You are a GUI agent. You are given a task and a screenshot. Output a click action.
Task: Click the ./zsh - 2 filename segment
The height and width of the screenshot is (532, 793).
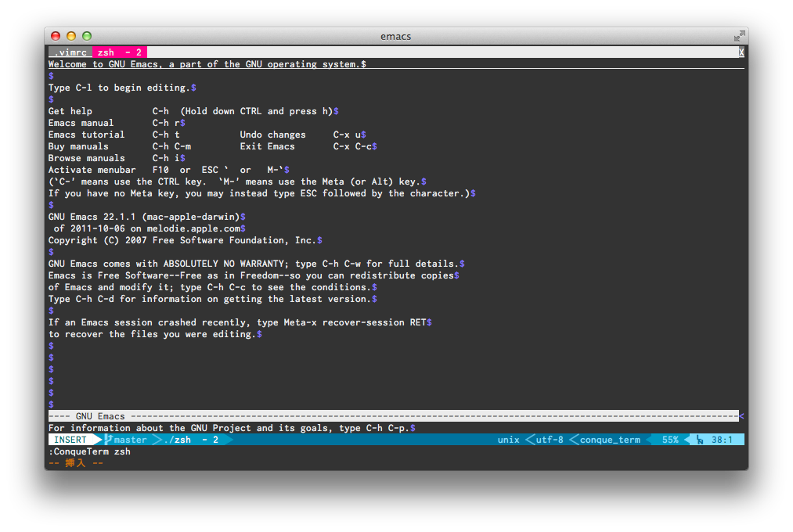coord(191,440)
